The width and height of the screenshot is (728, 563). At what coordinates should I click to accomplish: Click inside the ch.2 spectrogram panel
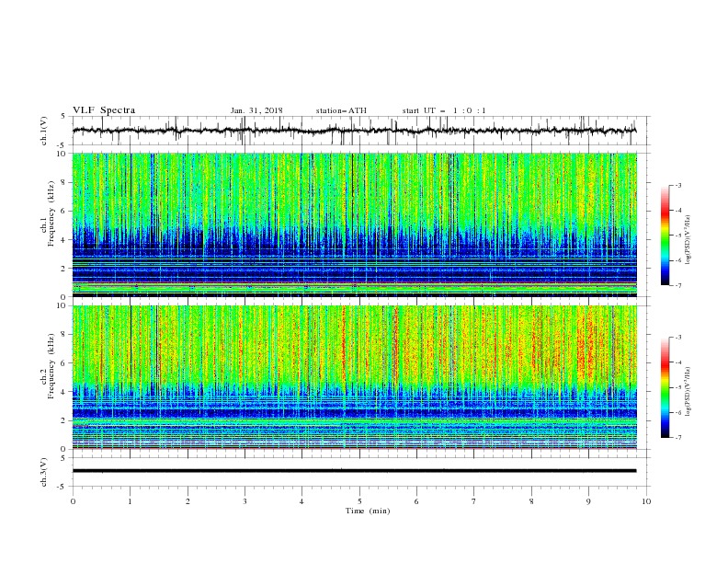tap(355, 377)
